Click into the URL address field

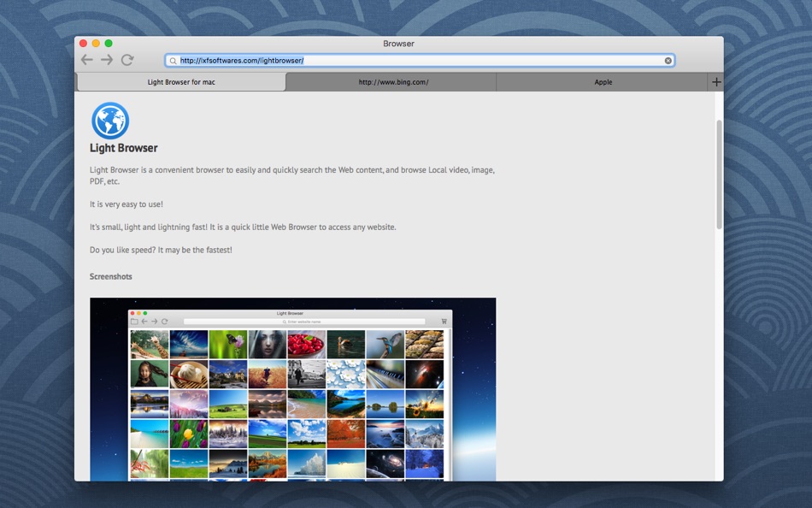click(x=420, y=61)
